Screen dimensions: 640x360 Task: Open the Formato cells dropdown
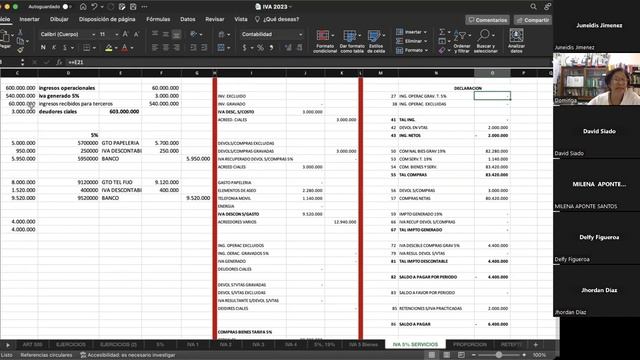[x=412, y=50]
